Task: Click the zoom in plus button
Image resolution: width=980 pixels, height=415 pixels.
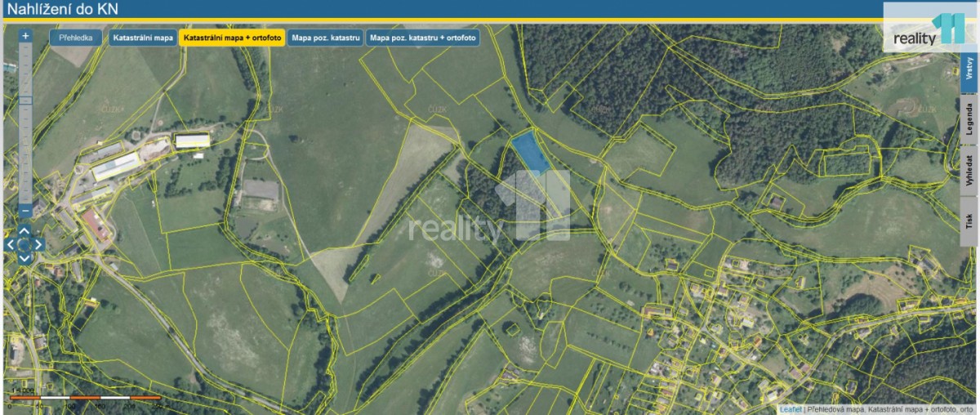Action: point(25,36)
